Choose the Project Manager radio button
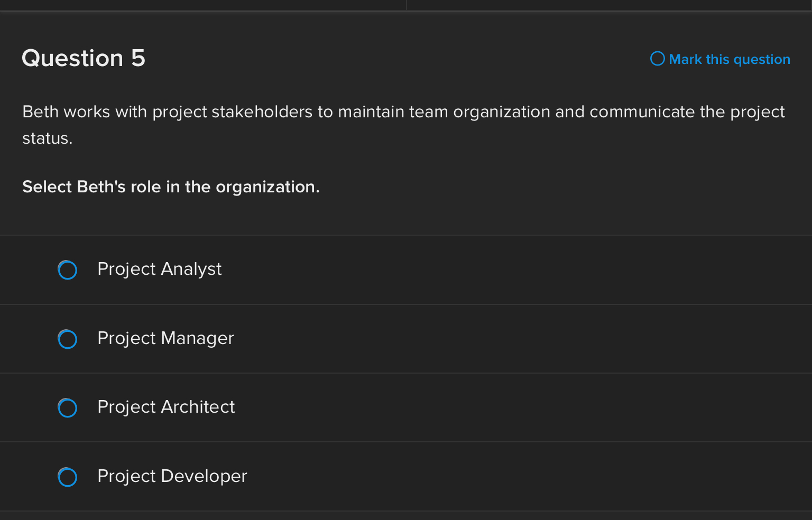Image resolution: width=812 pixels, height=520 pixels. pyautogui.click(x=67, y=339)
